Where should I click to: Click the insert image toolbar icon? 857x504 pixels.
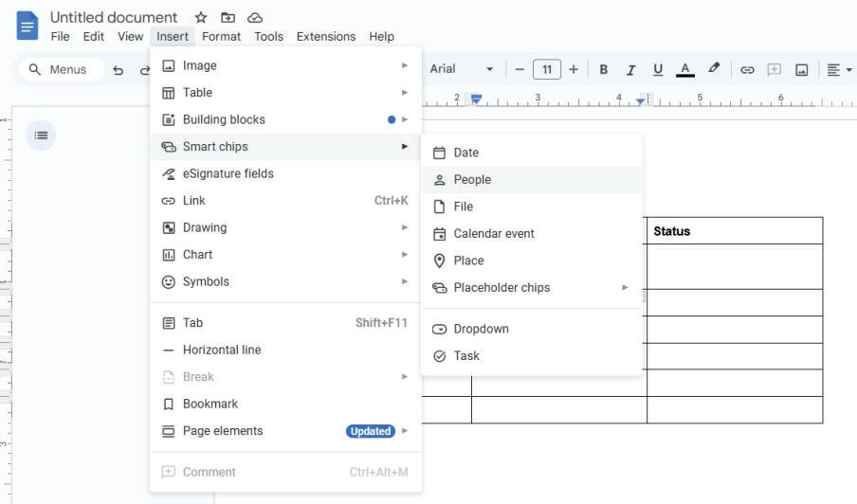click(x=801, y=70)
